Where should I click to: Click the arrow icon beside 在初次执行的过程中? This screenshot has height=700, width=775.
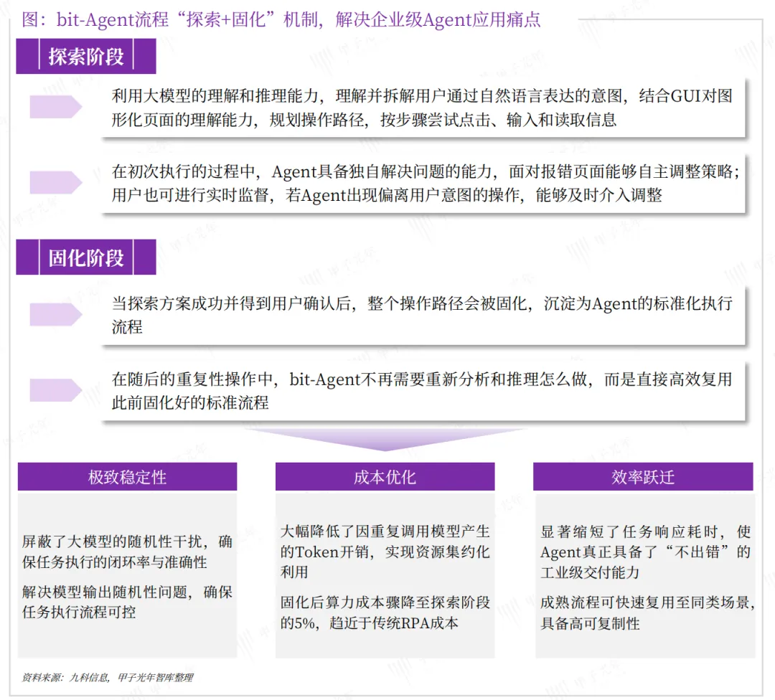pyautogui.click(x=56, y=182)
